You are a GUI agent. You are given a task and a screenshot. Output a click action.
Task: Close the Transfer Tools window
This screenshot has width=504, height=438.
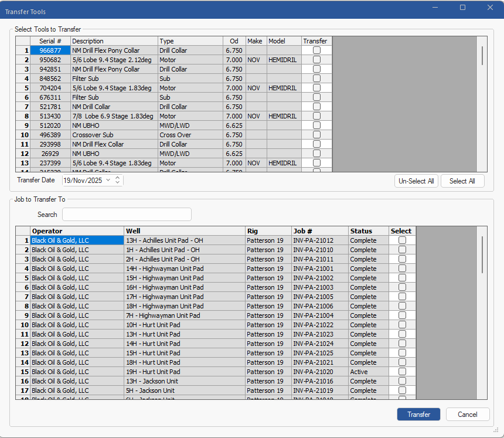point(490,8)
